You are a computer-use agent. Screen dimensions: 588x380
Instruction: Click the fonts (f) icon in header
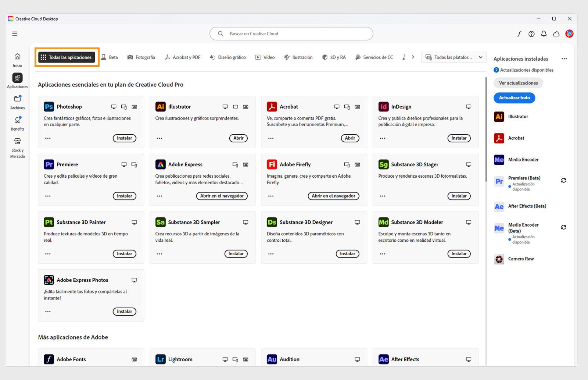pos(519,33)
